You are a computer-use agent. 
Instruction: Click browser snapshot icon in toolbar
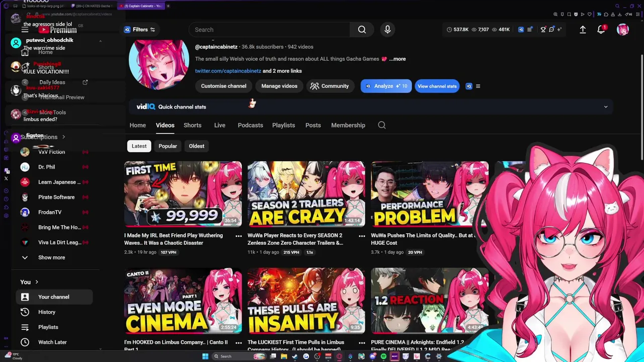pyautogui.click(x=570, y=14)
